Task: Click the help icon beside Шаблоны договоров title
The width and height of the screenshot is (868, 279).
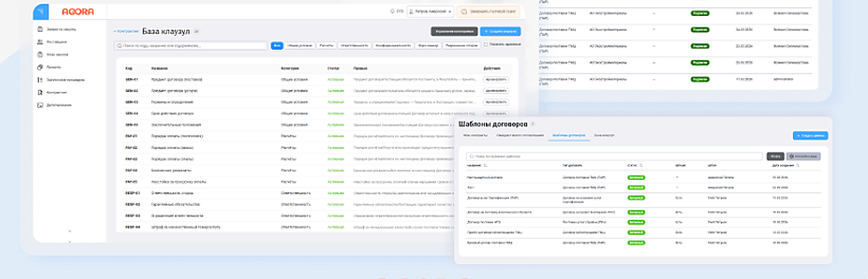Action: pyautogui.click(x=533, y=124)
